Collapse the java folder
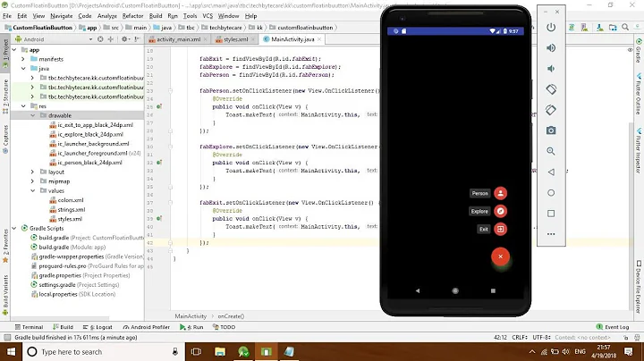644x361 pixels. point(23,69)
